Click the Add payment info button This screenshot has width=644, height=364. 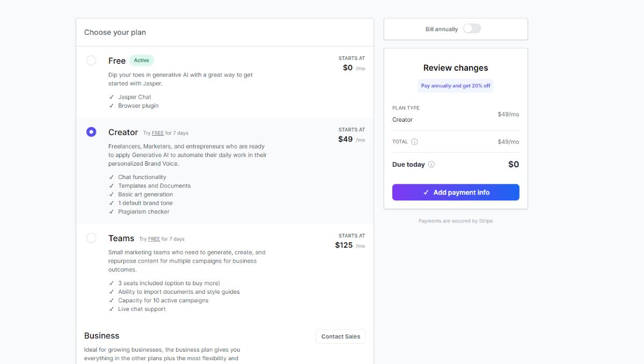[456, 192]
